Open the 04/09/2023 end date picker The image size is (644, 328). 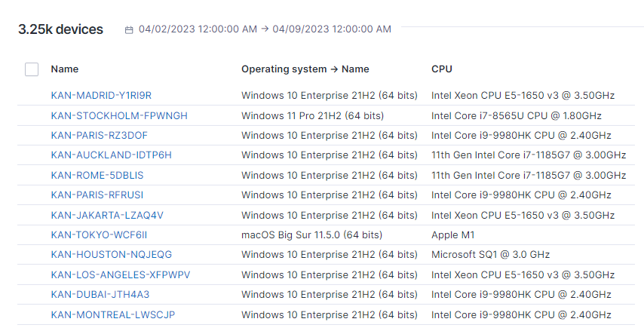332,29
